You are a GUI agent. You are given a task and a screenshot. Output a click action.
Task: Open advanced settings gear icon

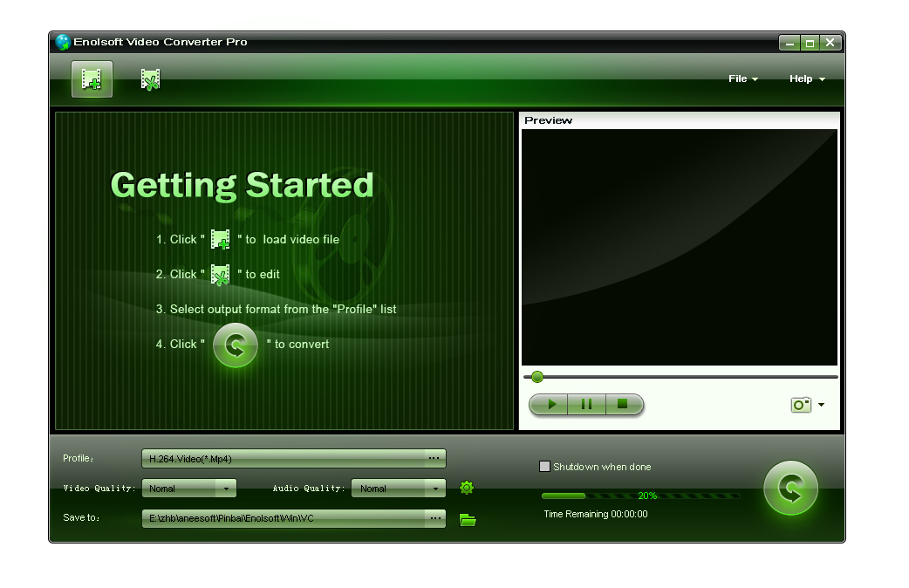click(467, 488)
